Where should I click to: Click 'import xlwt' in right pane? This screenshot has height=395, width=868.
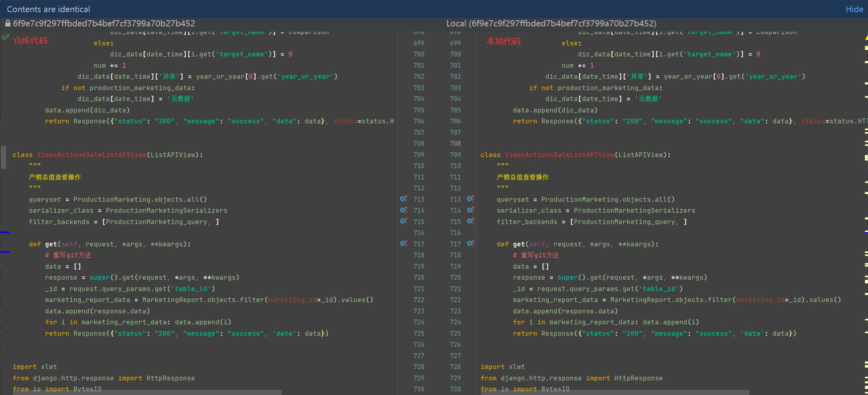click(502, 367)
